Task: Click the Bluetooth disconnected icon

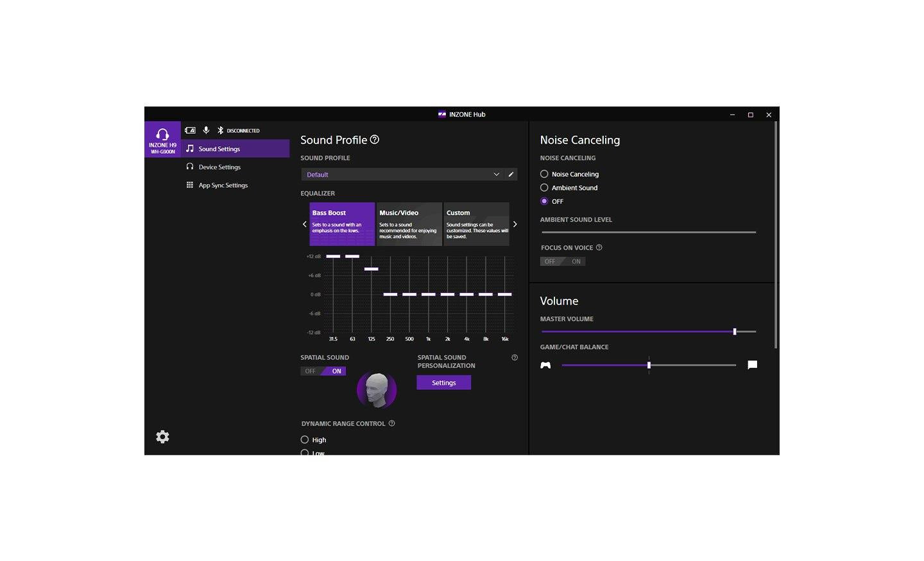Action: tap(220, 130)
